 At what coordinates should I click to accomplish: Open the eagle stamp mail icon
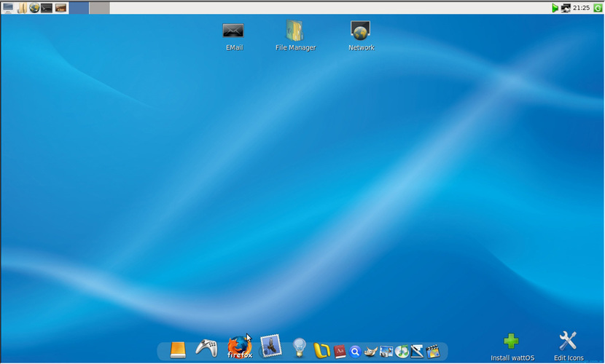click(271, 347)
